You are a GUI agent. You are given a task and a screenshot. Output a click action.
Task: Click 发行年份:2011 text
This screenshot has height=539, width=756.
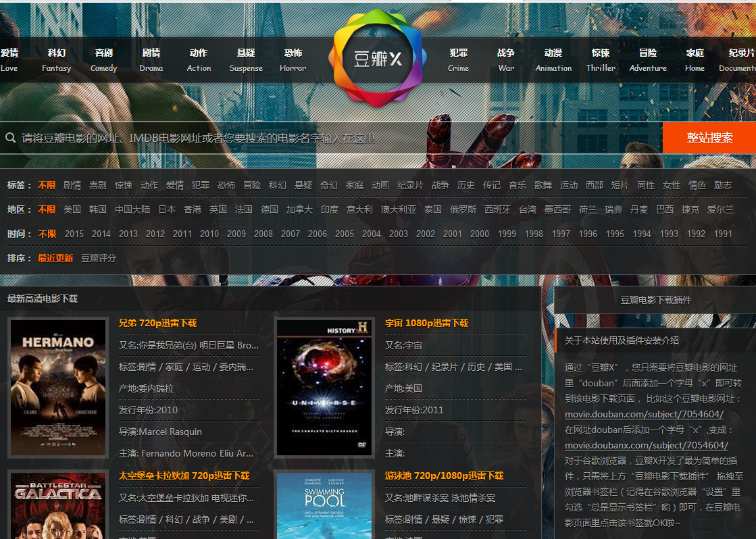414,410
